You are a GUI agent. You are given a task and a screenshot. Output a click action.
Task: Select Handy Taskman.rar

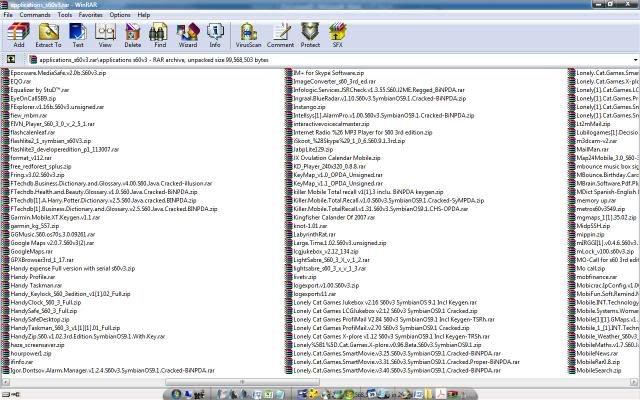[36, 285]
